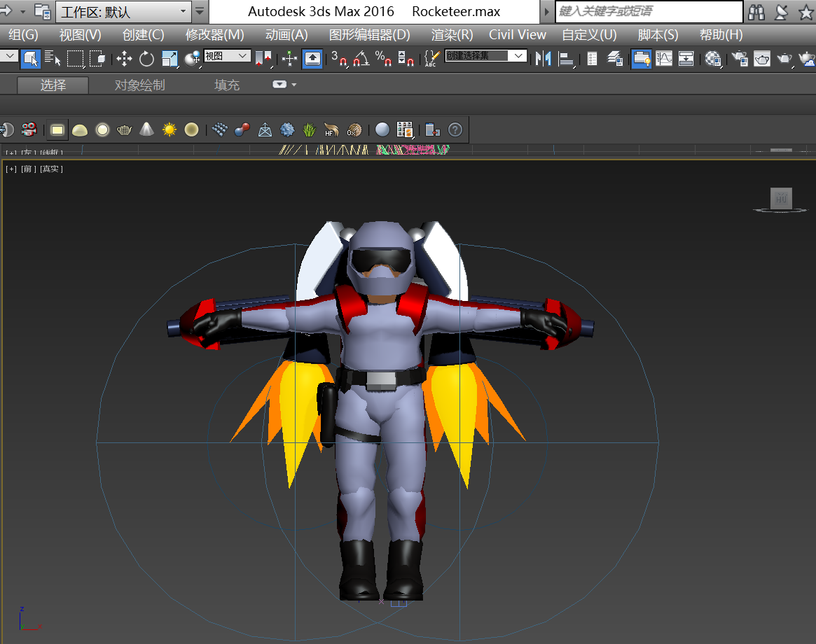The image size is (816, 644).
Task: Open the 图形编辑器(D) menu
Action: pyautogui.click(x=370, y=35)
